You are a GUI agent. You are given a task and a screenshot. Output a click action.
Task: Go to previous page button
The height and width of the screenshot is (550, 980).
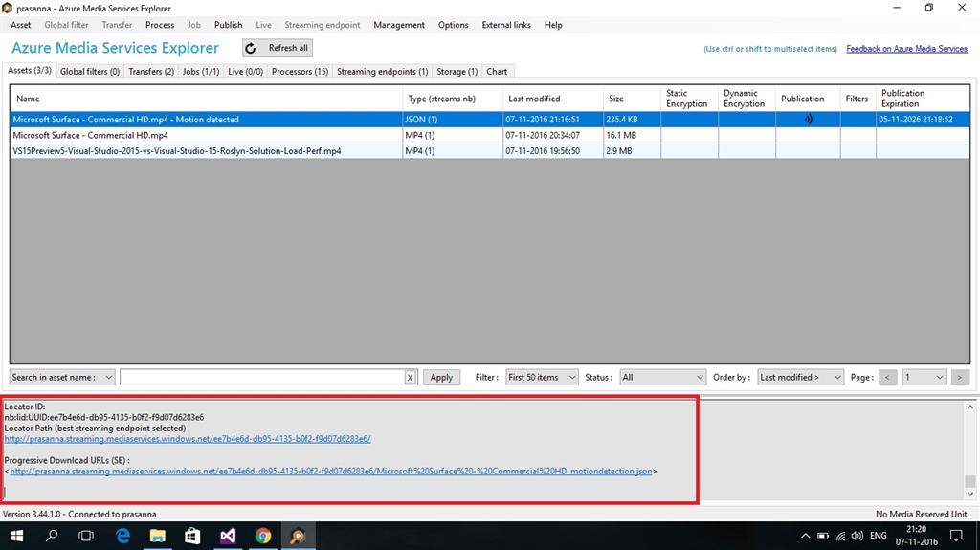pos(887,378)
